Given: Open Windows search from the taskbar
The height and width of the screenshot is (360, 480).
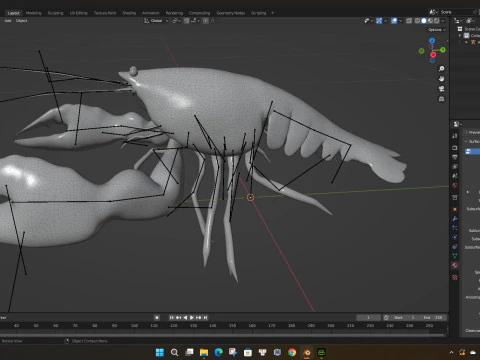Looking at the screenshot, I should (174, 352).
